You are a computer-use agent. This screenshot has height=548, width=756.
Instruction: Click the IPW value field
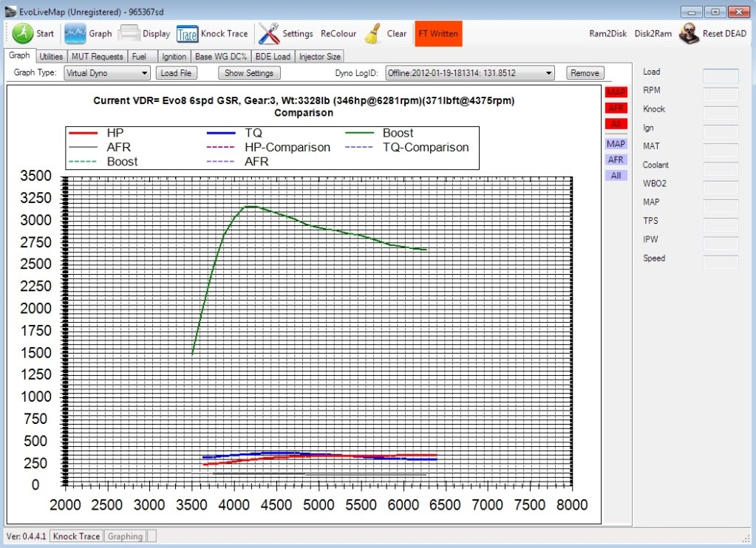721,244
